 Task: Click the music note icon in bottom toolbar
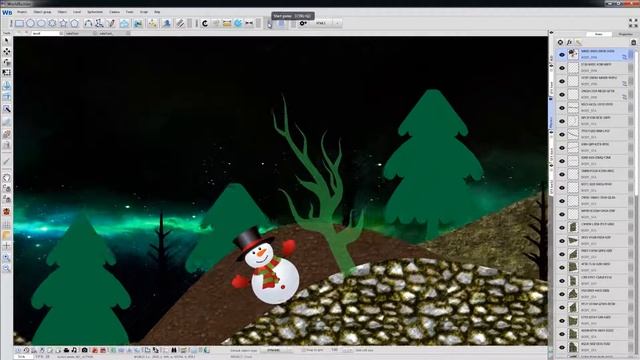coord(74,350)
